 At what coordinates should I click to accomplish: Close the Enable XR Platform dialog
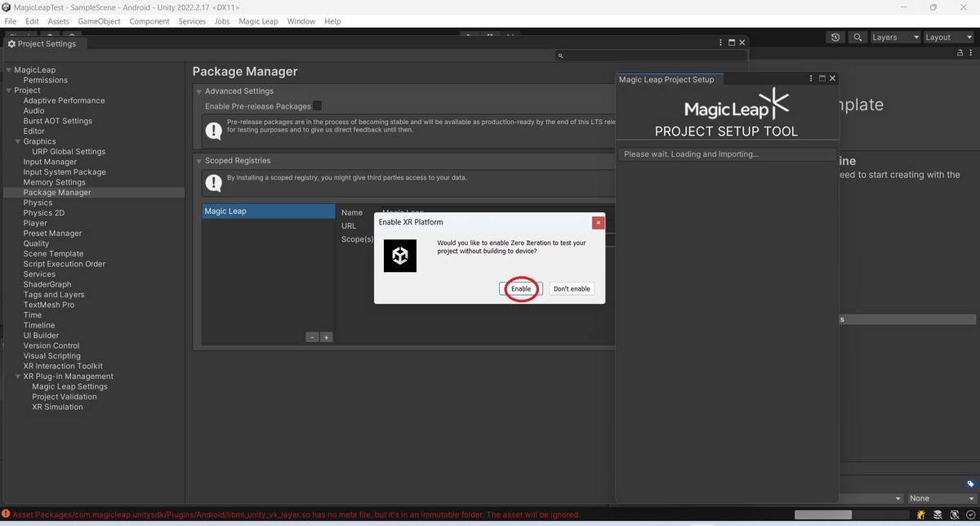(x=598, y=222)
